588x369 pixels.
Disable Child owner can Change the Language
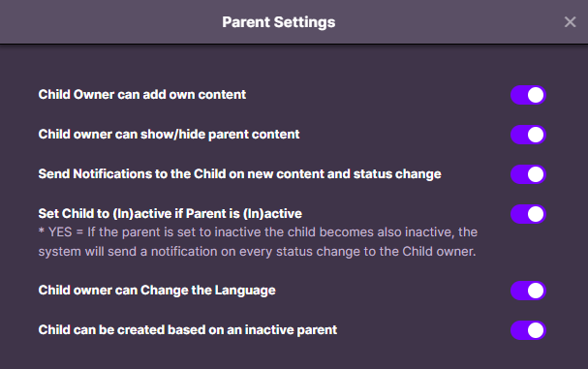[x=528, y=291]
